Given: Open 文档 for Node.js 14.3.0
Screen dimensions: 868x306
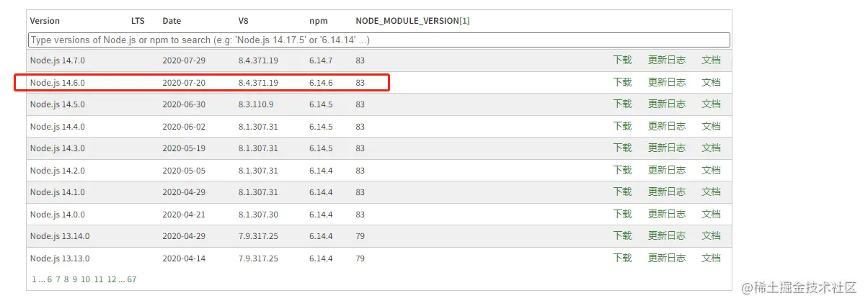Looking at the screenshot, I should [711, 148].
